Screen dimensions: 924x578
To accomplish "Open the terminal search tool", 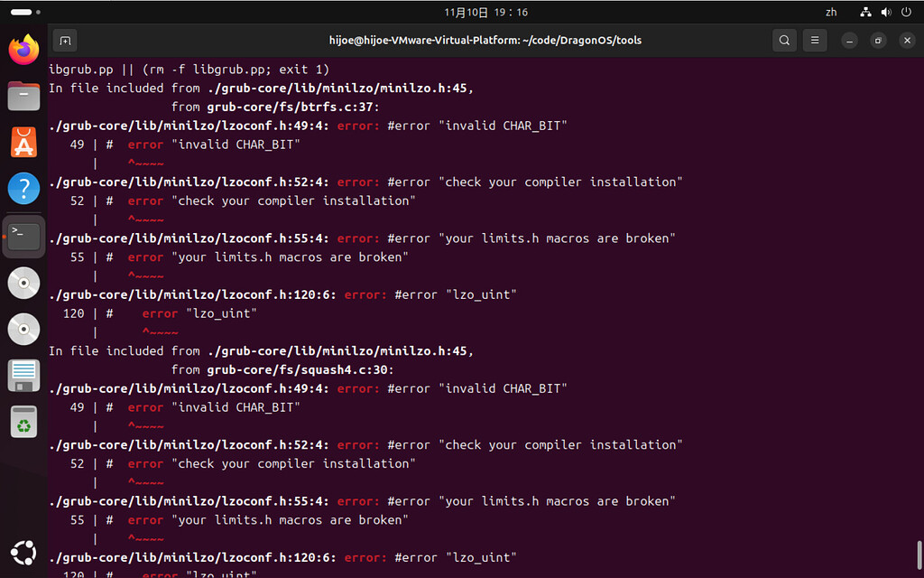I will [x=784, y=40].
